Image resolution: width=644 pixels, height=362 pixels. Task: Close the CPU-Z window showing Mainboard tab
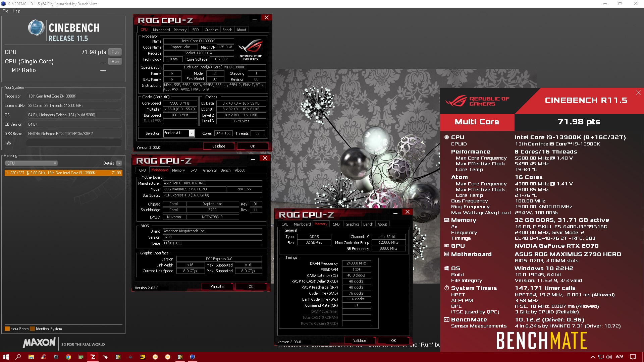(265, 158)
